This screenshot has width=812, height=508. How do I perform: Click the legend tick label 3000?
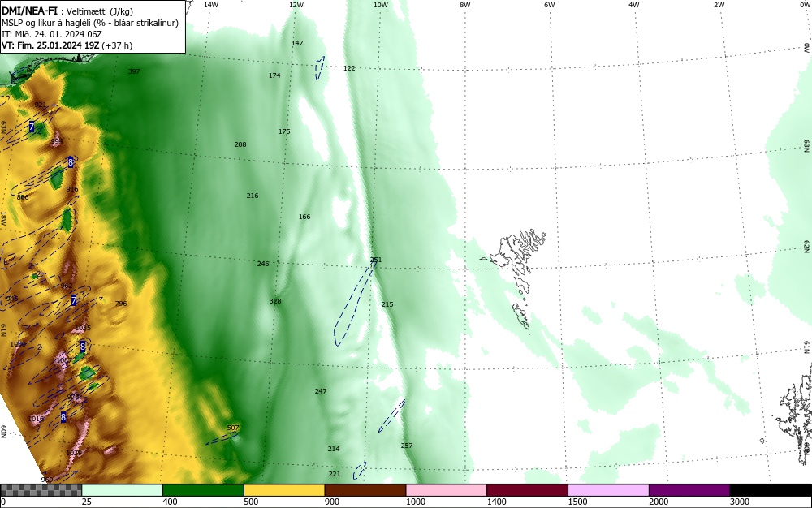coord(740,502)
